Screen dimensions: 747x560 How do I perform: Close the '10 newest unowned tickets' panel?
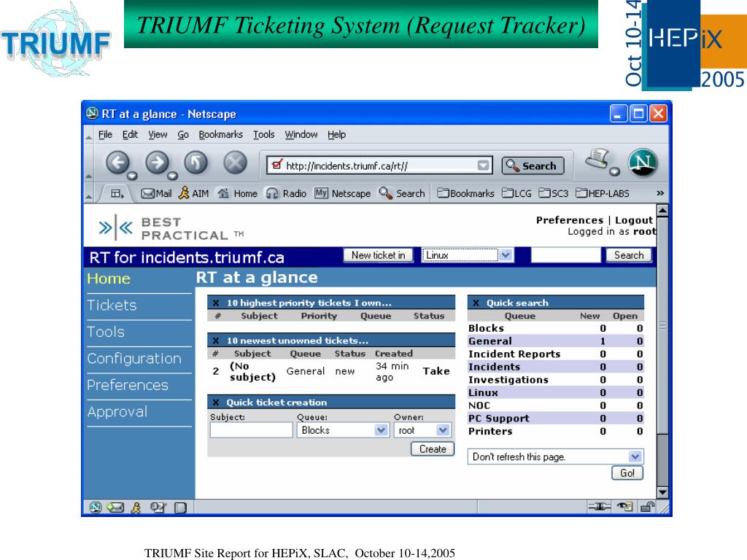click(x=216, y=341)
